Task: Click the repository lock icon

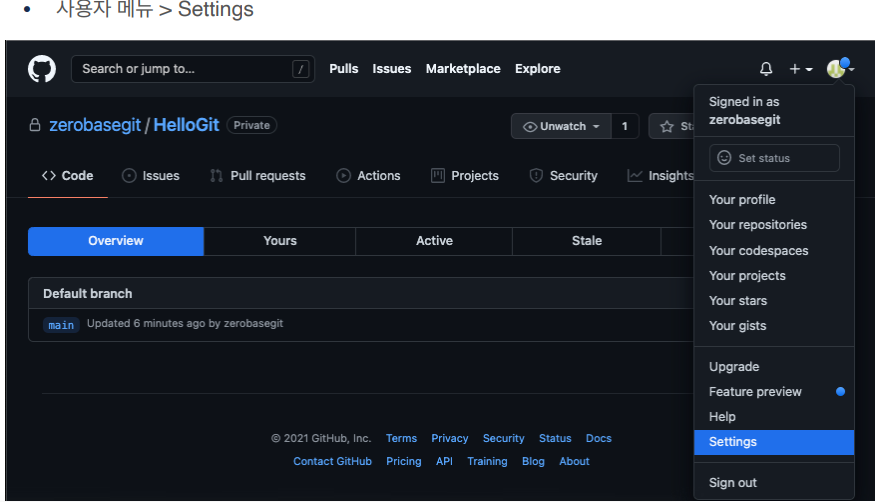Action: 35,125
